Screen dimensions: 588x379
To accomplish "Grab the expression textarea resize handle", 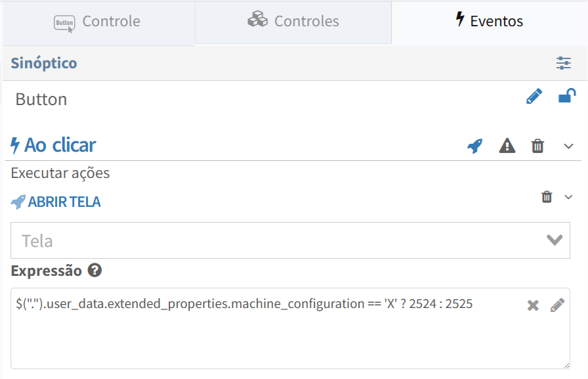I will click(566, 365).
